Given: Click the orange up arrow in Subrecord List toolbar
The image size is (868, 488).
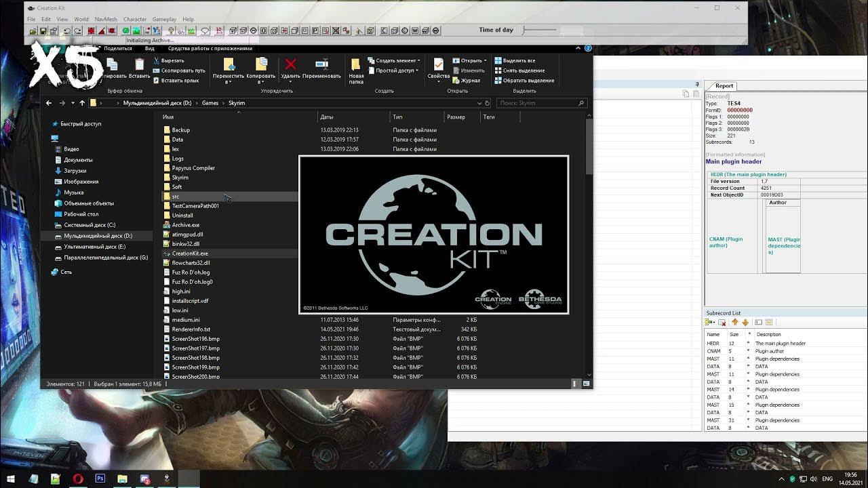Looking at the screenshot, I should click(x=734, y=323).
